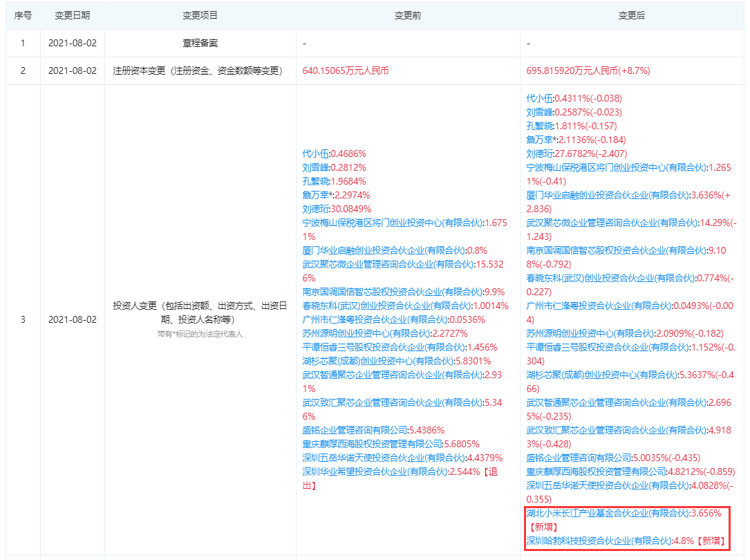This screenshot has width=750, height=560.
Task: Select the 注册资本变更 row item cell
Action: click(x=200, y=71)
